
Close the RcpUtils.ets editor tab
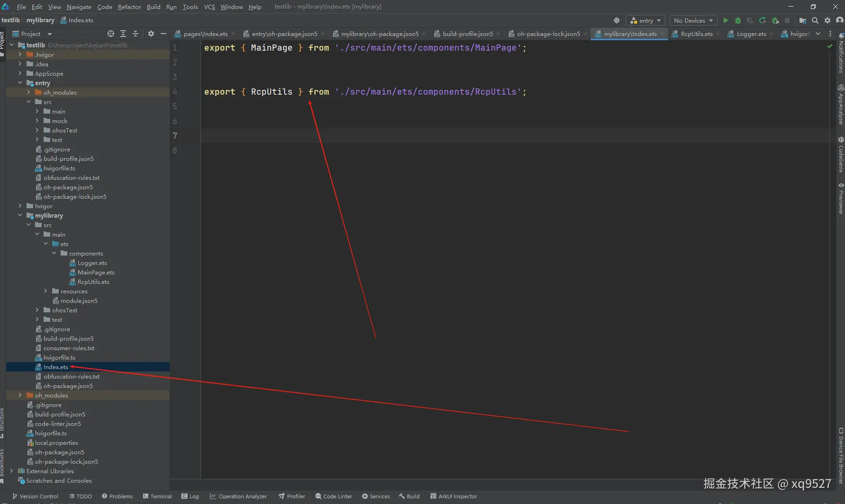[718, 34]
